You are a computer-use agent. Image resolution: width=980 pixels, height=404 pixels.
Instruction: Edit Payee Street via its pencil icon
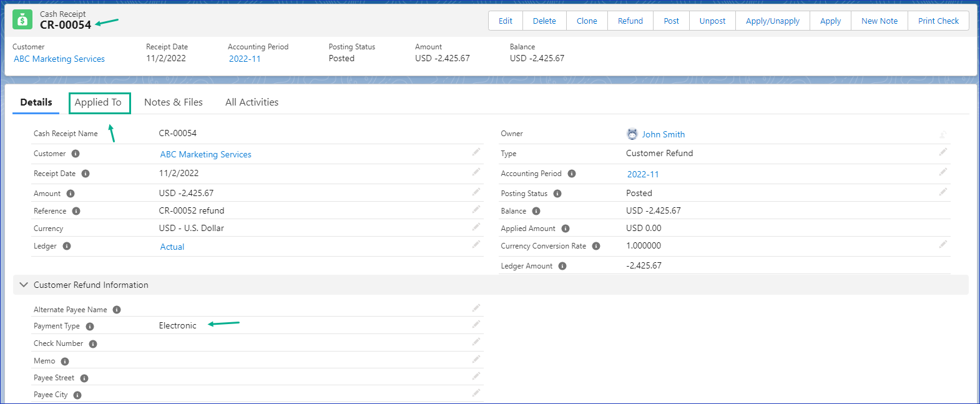tap(476, 376)
